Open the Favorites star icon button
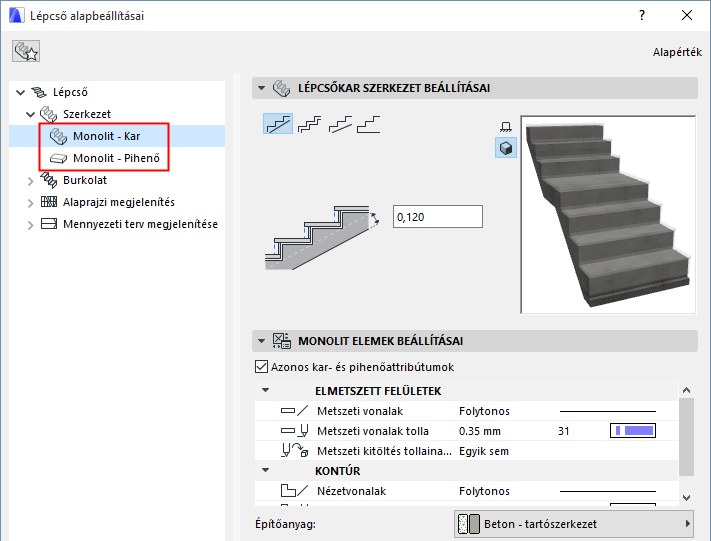 26,51
